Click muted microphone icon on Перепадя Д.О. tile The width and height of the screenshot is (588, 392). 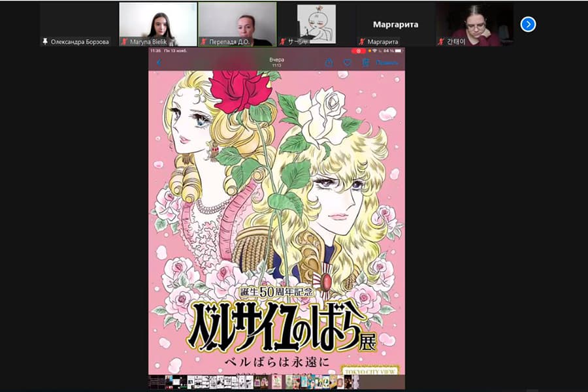(x=204, y=42)
